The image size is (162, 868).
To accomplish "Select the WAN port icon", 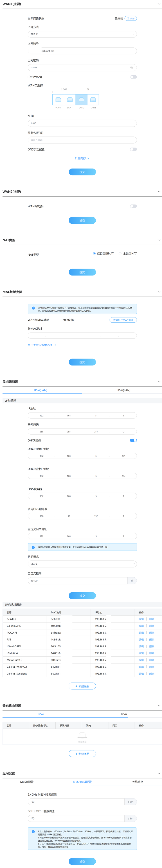I will (58, 100).
